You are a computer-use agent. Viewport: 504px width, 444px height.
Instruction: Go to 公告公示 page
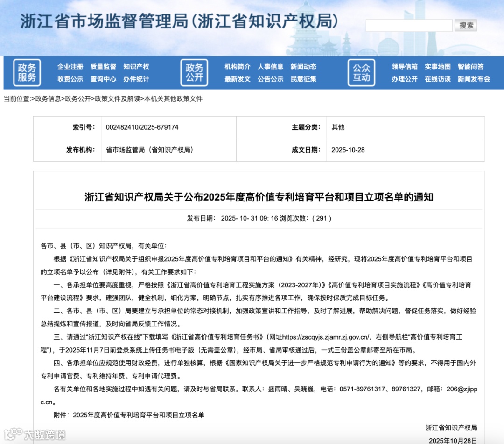click(x=270, y=79)
